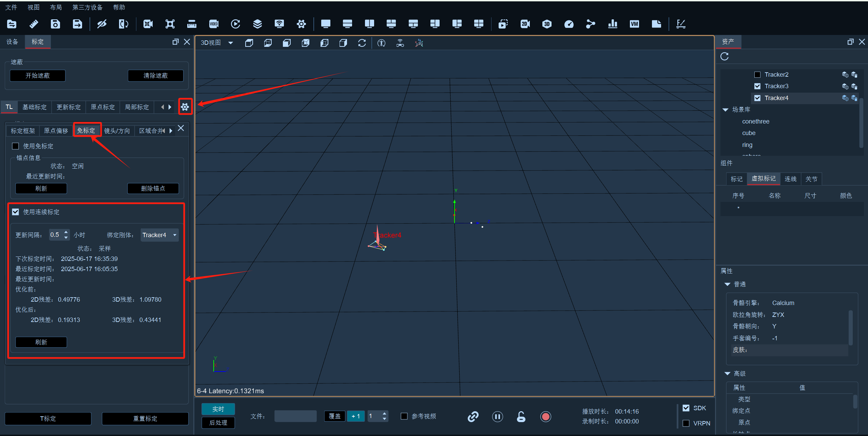Enable the VRPN checkbox
Screen dimensions: 868x436
[x=686, y=423]
